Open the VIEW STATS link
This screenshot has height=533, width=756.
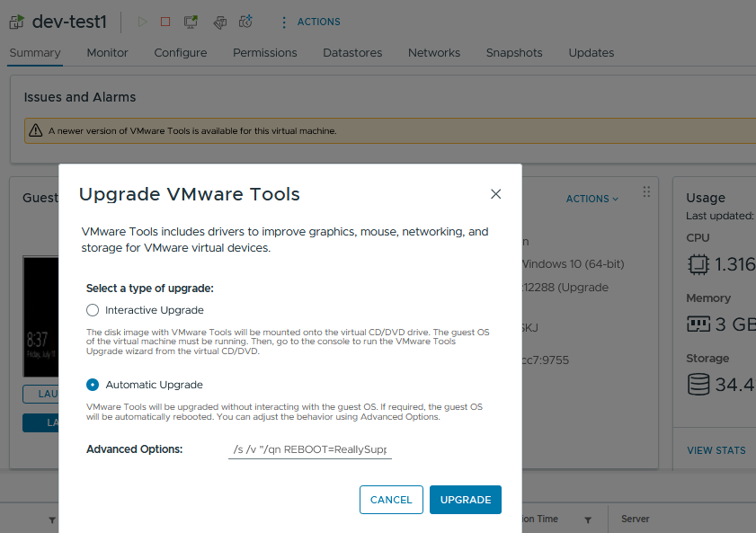tap(716, 450)
